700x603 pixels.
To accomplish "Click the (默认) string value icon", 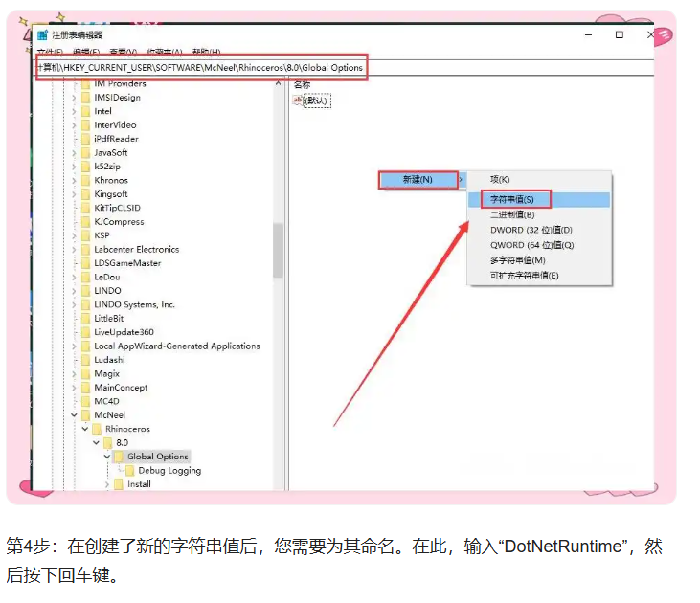I will point(298,100).
